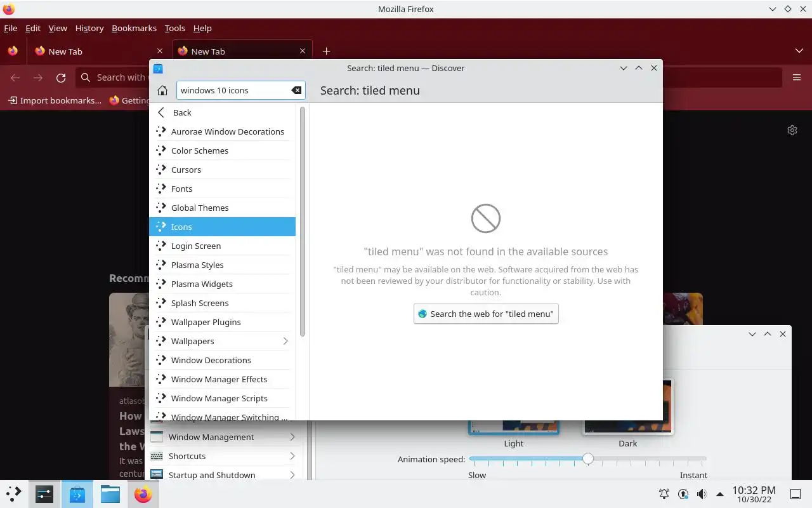Click the Fonts category icon
The image size is (812, 508).
pos(161,189)
